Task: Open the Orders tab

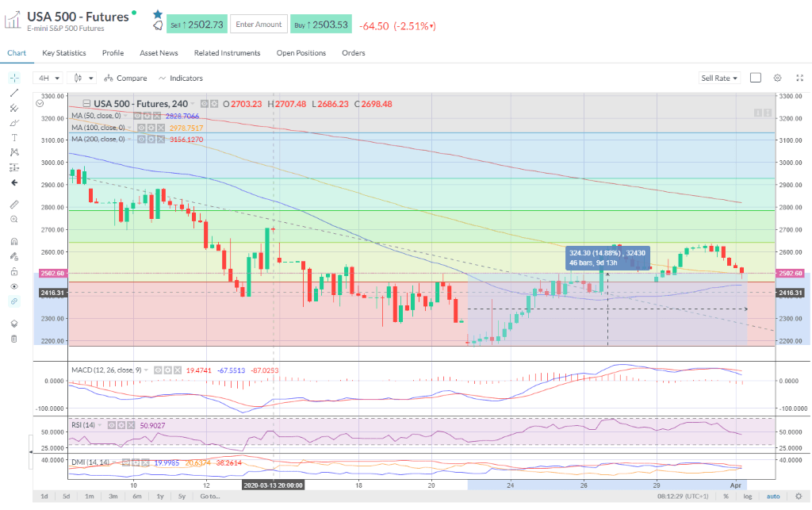Action: tap(354, 53)
